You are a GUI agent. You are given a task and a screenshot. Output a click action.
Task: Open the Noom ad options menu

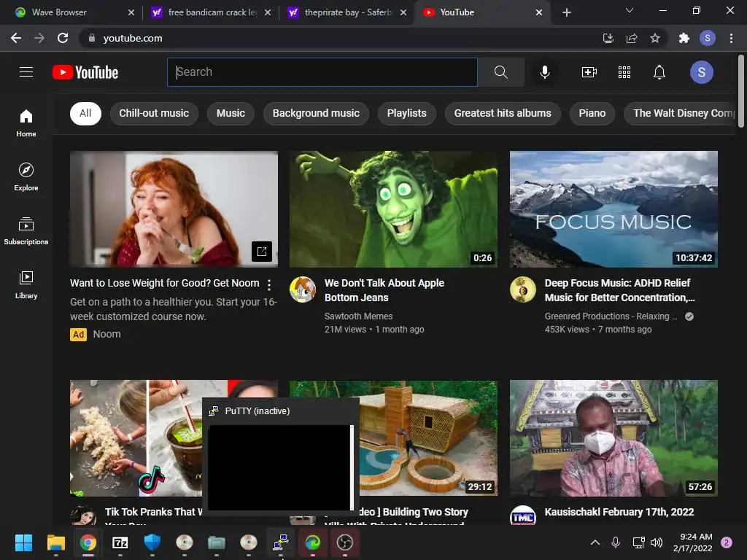(269, 285)
